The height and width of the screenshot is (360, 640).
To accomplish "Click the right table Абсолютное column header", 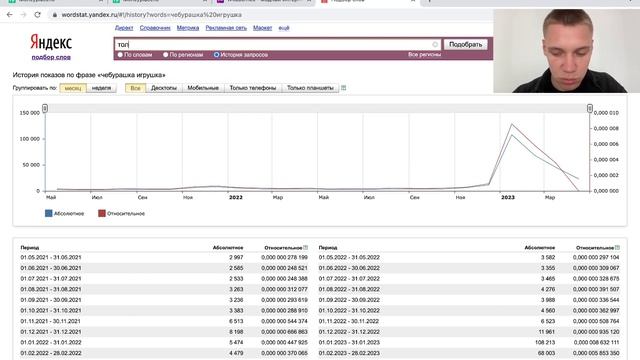I will [x=540, y=247].
